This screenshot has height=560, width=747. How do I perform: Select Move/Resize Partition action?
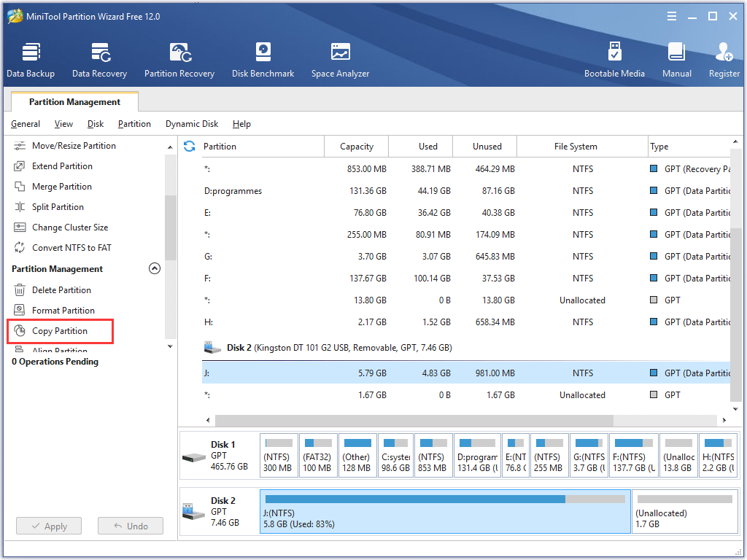point(74,146)
